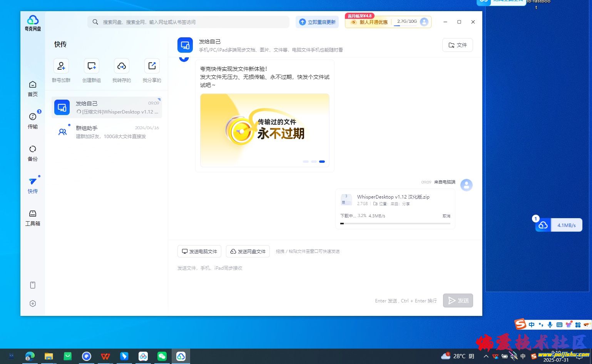Click 发送电脑文件 button
Screen dimensions: 592x364
coord(199,251)
